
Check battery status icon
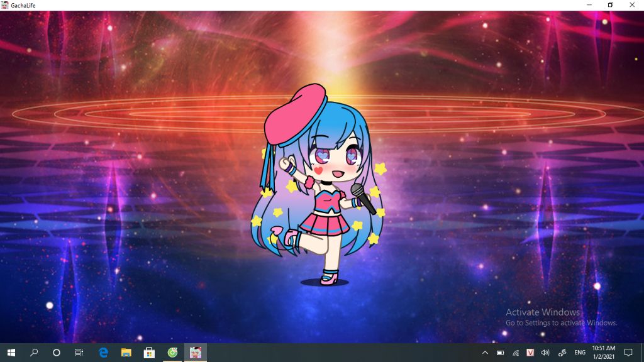tap(500, 353)
